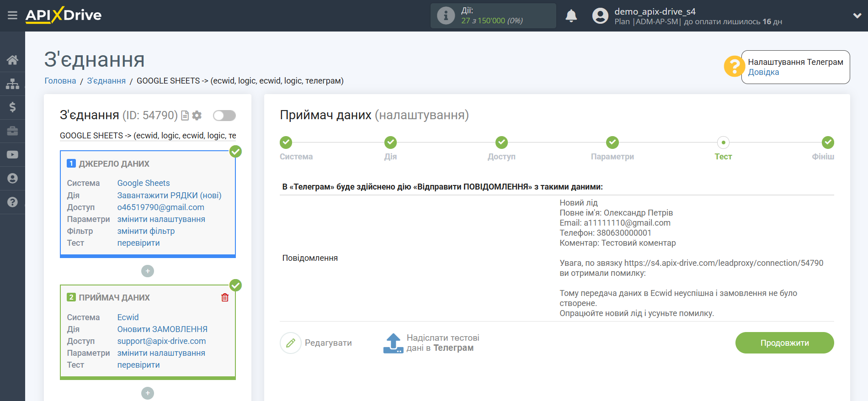Click source перевірити test link
The height and width of the screenshot is (401, 868).
138,243
